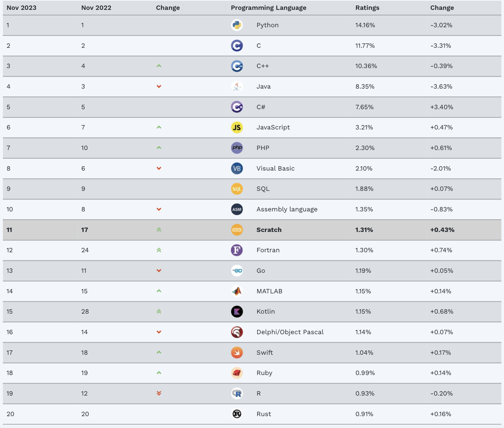504x428 pixels.
Task: Click the Delphi/Object Pascal language name
Action: 290,332
